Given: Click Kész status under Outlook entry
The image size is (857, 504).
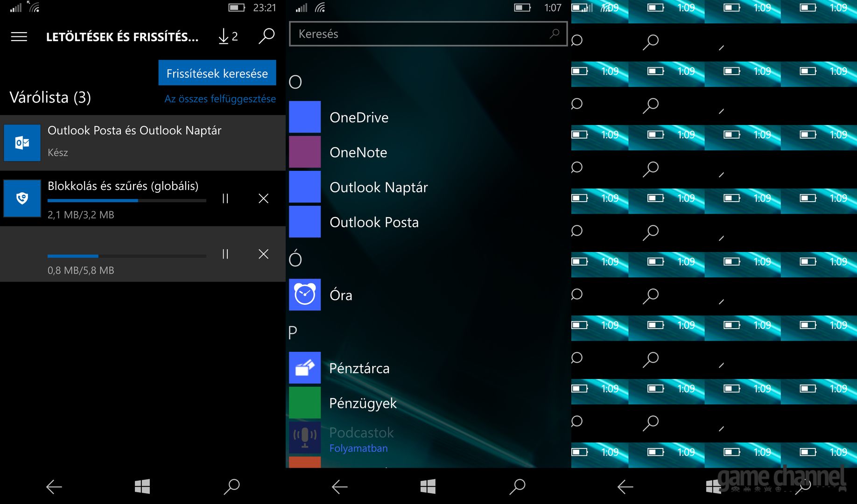Looking at the screenshot, I should 58,153.
